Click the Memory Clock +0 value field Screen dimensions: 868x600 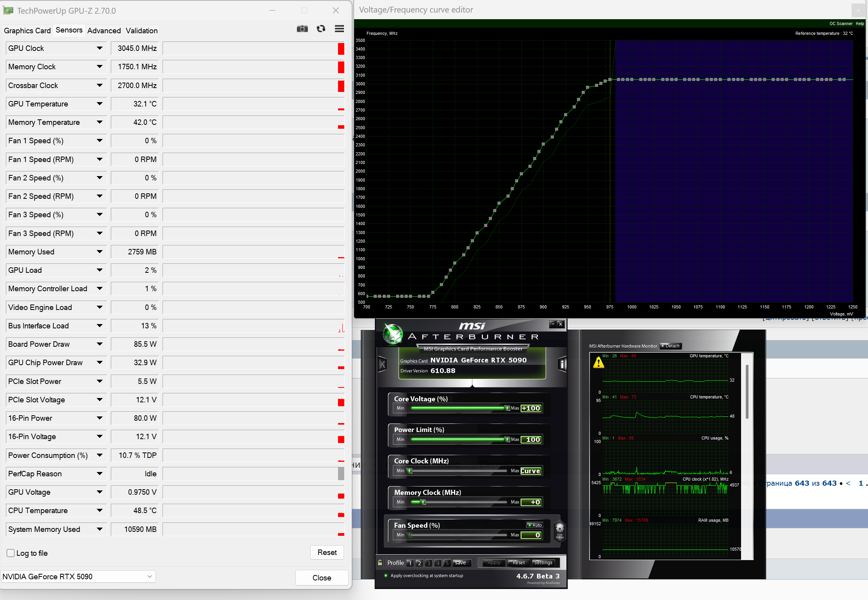pos(531,502)
